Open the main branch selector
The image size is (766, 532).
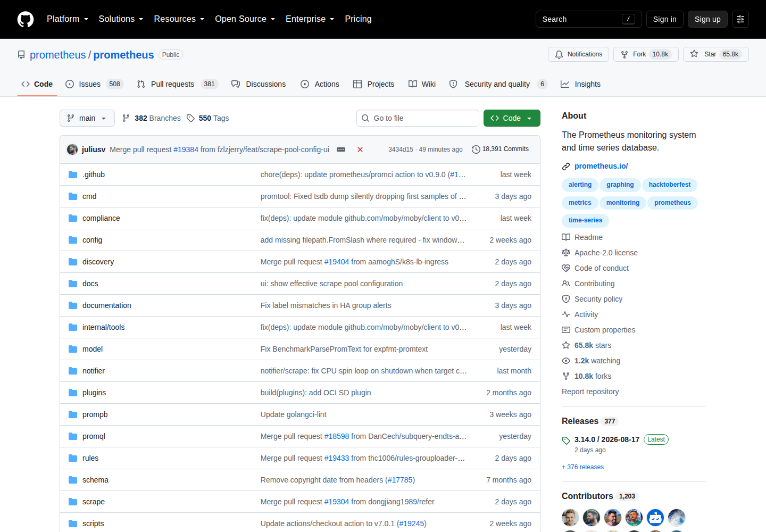click(87, 118)
